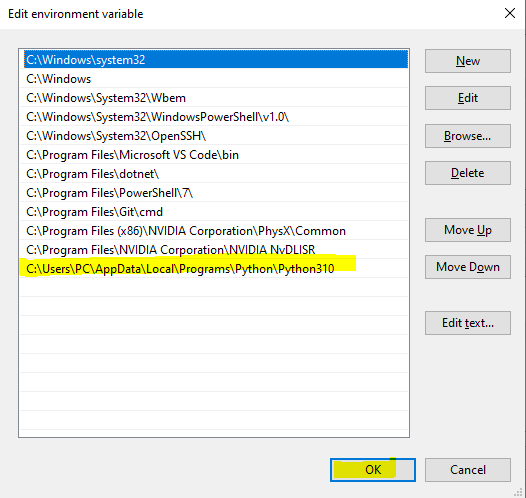The height and width of the screenshot is (498, 526).
Task: Select the C:\Windows path entry
Action: click(x=214, y=79)
